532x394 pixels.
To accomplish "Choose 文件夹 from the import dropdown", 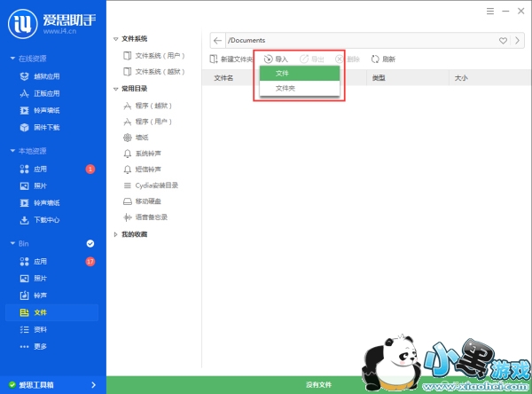I will (x=300, y=89).
